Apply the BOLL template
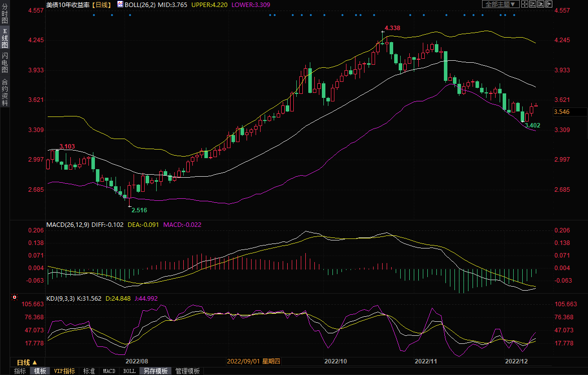 129,371
